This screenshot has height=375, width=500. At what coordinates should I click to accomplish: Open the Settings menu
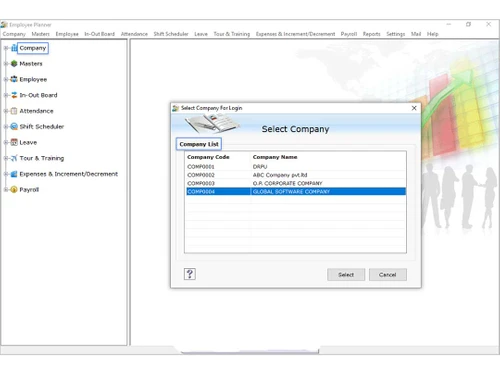pos(396,34)
